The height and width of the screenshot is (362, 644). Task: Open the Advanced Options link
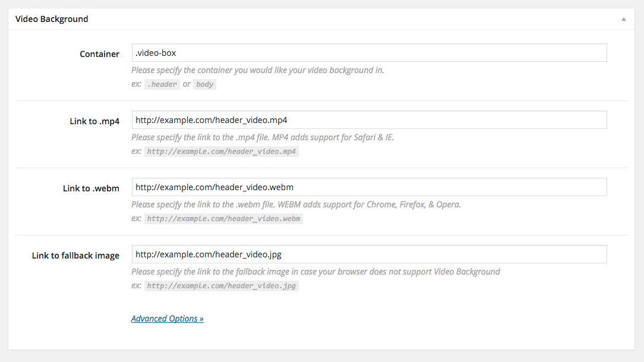pos(167,319)
